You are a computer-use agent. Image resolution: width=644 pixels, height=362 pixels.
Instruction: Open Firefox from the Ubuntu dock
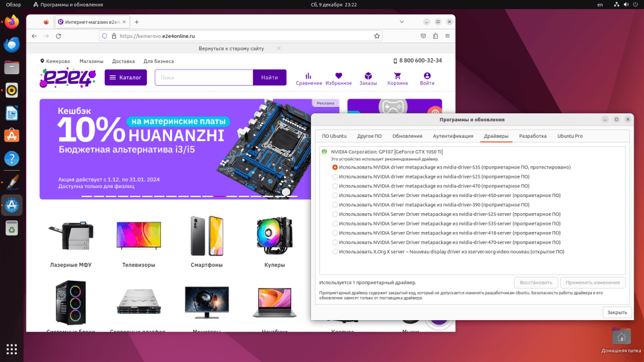click(x=12, y=22)
